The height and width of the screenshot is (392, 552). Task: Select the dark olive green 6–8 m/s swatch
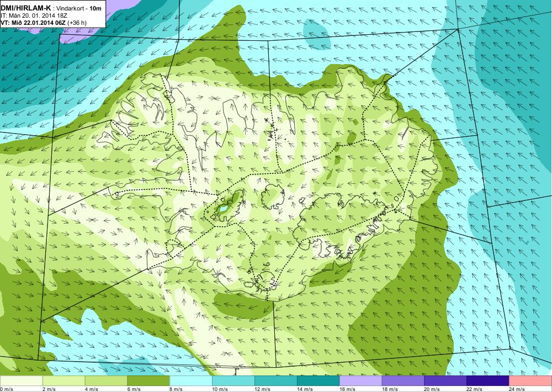pyautogui.click(x=148, y=381)
